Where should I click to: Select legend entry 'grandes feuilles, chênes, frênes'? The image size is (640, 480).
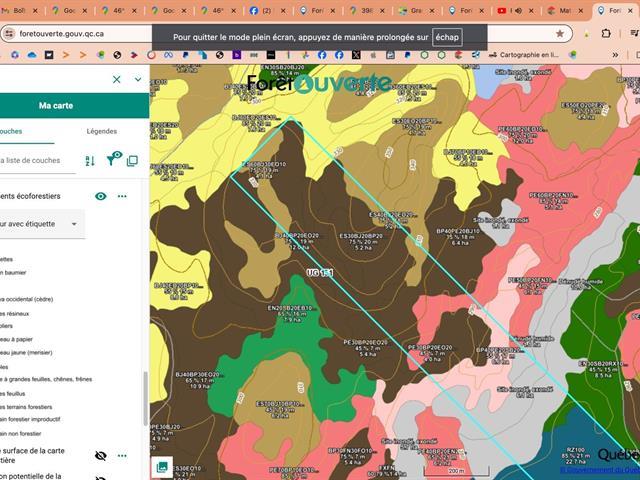pos(46,379)
